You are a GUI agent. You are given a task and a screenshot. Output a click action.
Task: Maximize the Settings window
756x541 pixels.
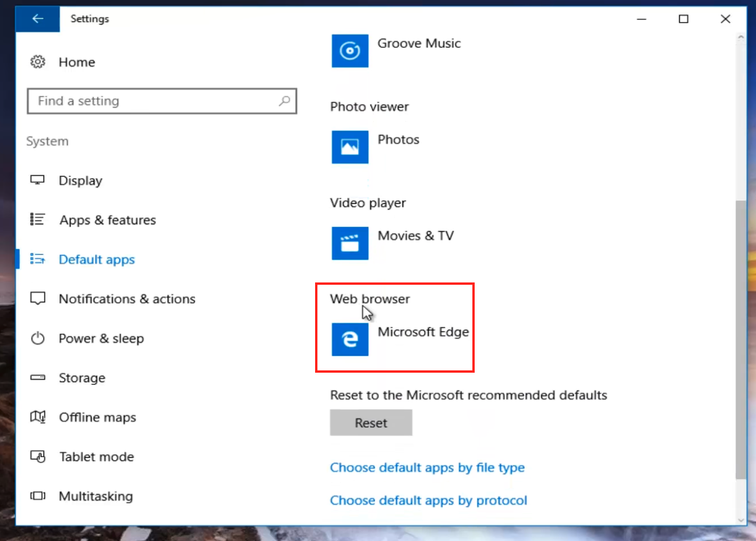click(x=684, y=19)
